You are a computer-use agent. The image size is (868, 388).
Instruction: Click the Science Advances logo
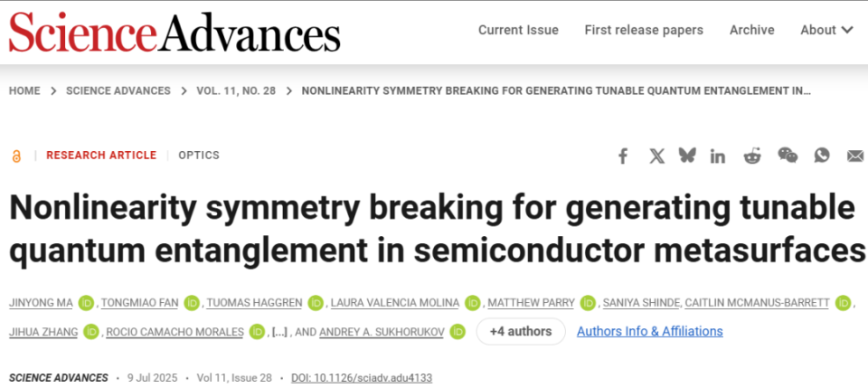point(175,32)
